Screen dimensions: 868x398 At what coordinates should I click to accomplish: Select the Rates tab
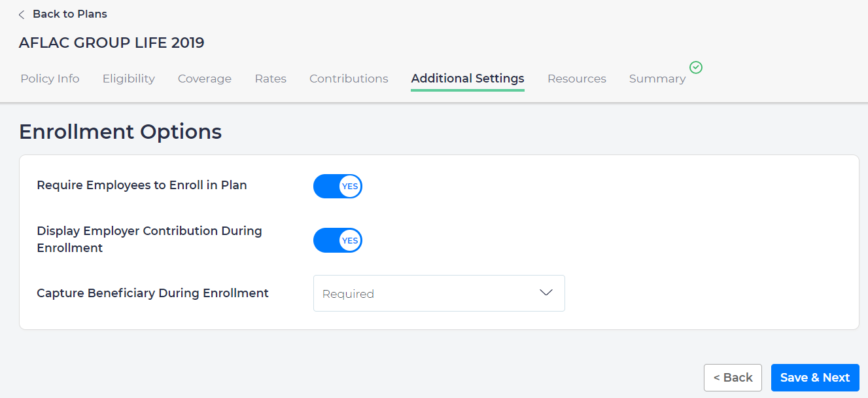(270, 79)
